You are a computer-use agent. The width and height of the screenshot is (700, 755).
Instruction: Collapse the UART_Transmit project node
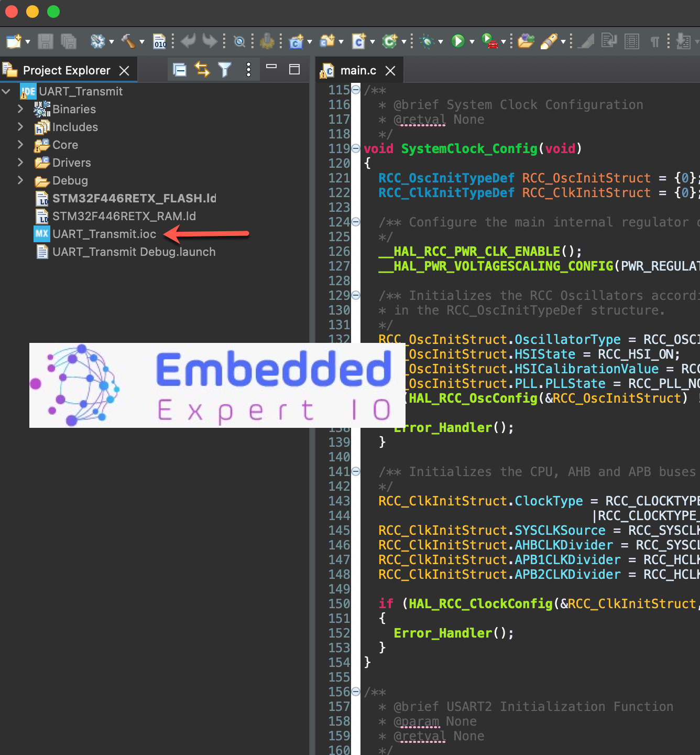pos(6,91)
